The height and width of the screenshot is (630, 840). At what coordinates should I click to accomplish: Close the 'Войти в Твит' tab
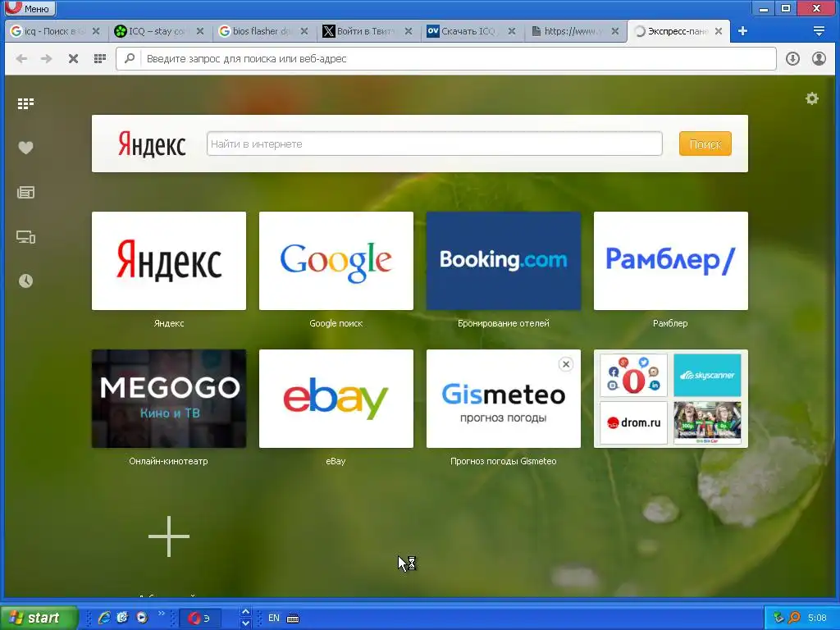pos(409,31)
